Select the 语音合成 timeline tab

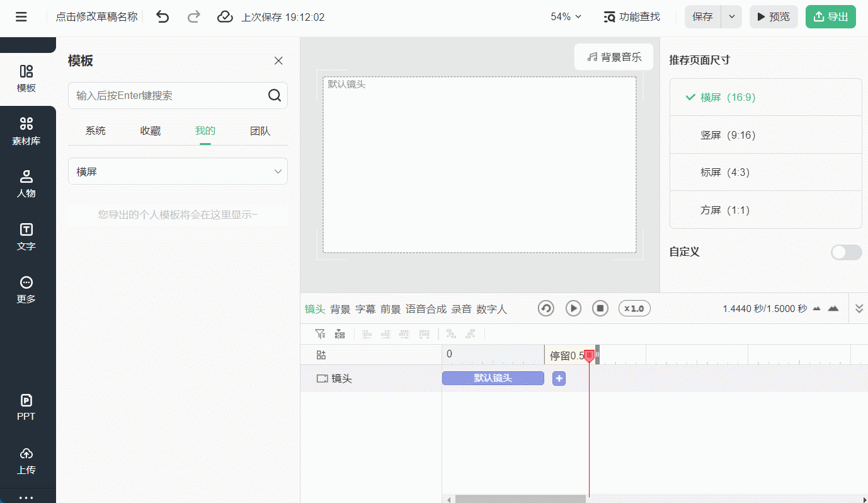pos(426,309)
